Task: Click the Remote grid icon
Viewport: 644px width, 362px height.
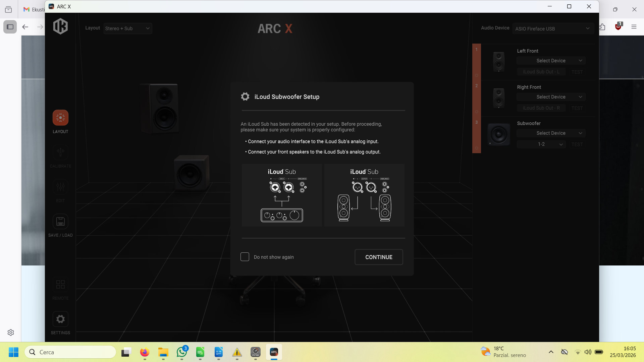Action: 60,285
